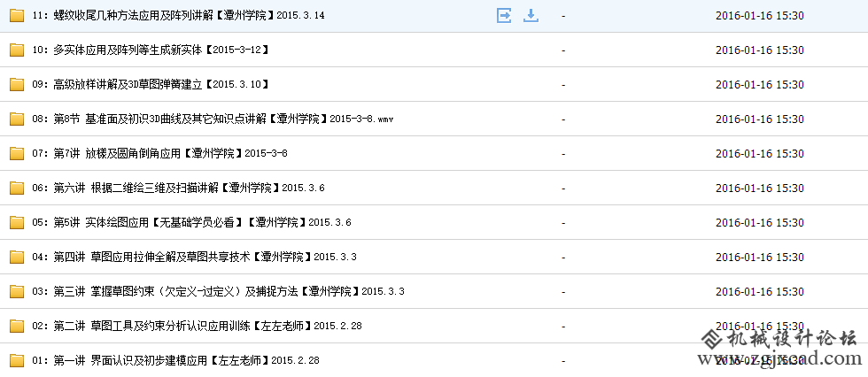
Task: Open folder 11: 螺纹收尾几种方法应用及阵列讲解
Action: 178,15
